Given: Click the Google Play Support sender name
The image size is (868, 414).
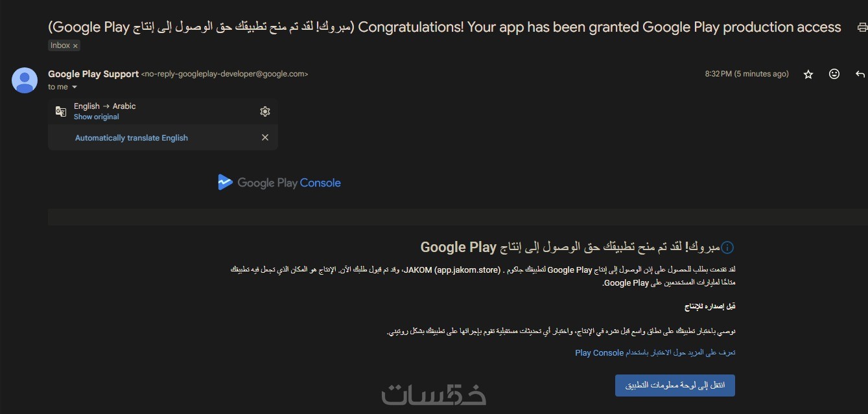Looking at the screenshot, I should (x=93, y=74).
